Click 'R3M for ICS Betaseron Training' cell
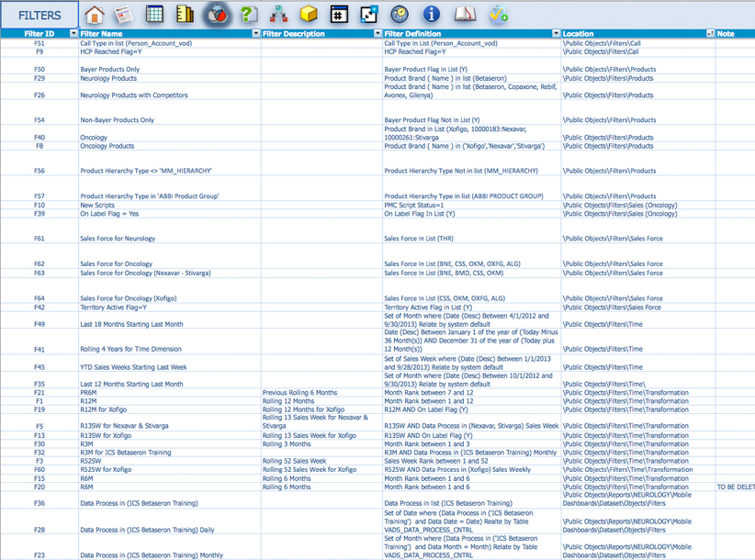755x560 pixels. pyautogui.click(x=126, y=453)
